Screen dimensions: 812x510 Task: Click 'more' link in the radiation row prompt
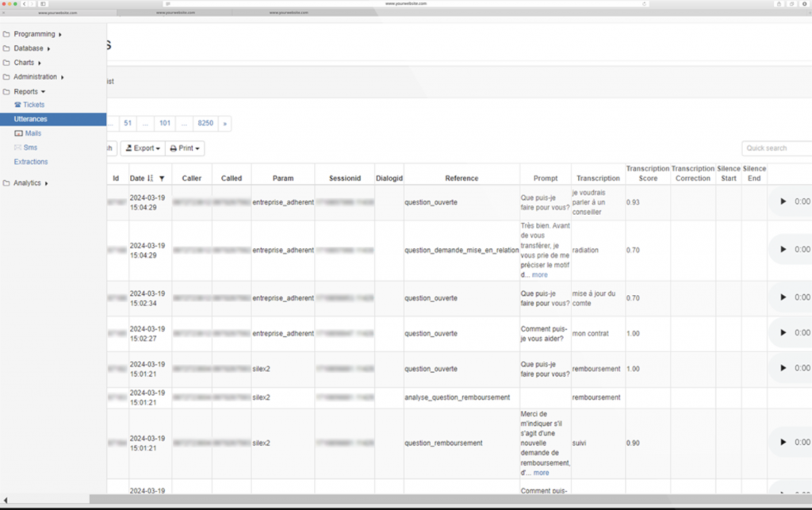(x=539, y=274)
